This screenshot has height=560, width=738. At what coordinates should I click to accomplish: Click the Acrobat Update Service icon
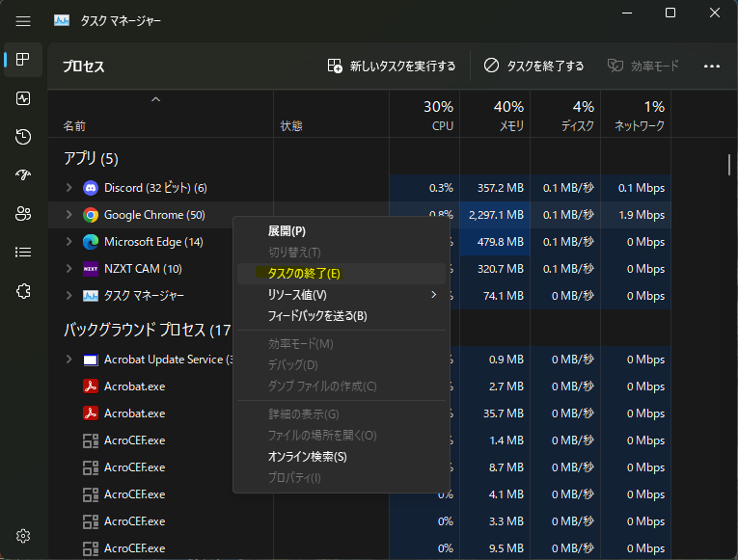91,360
